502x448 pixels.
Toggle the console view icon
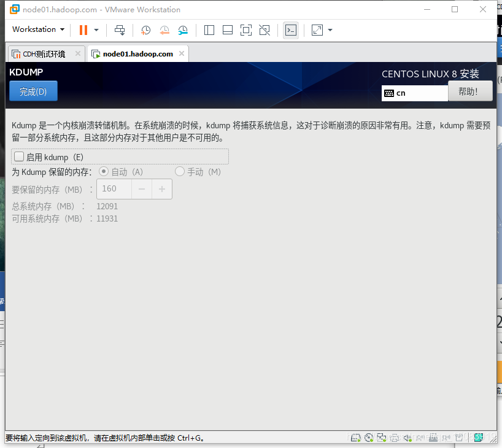click(x=291, y=30)
